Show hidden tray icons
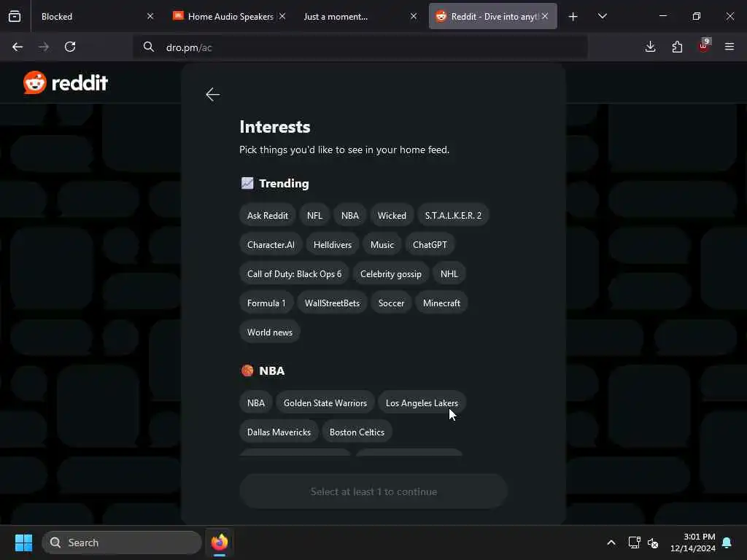The image size is (747, 560). [x=611, y=542]
